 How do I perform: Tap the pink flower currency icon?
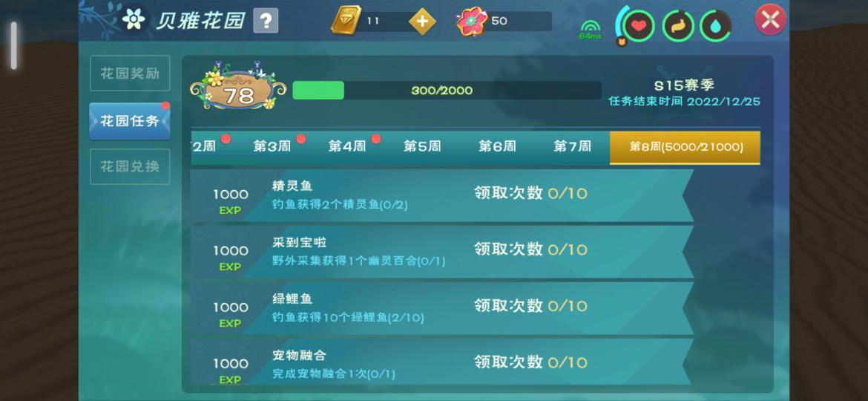point(472,21)
